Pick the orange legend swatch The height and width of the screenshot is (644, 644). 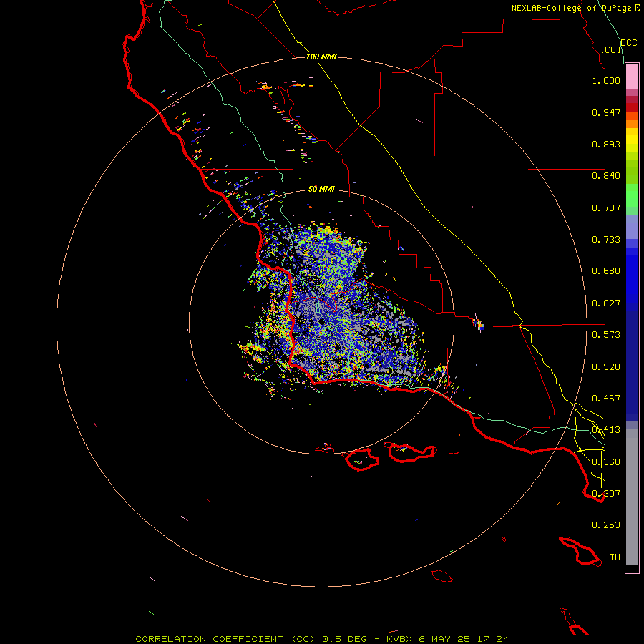click(x=632, y=124)
